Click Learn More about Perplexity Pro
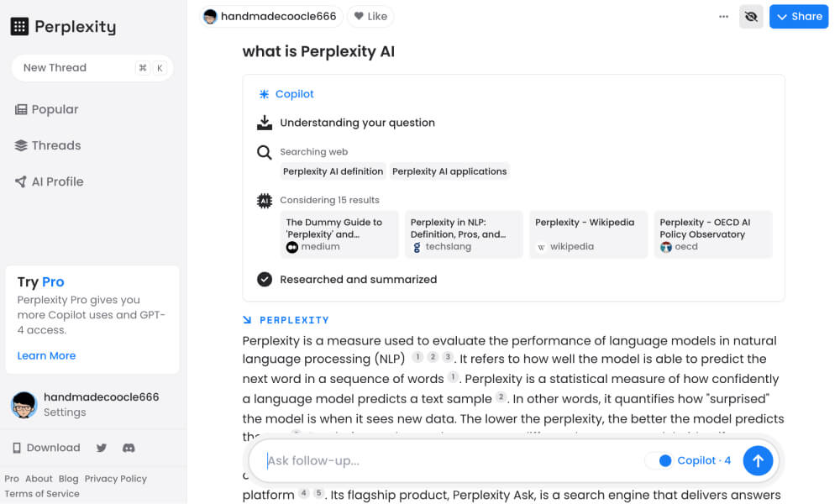The height and width of the screenshot is (504, 840). click(x=46, y=355)
